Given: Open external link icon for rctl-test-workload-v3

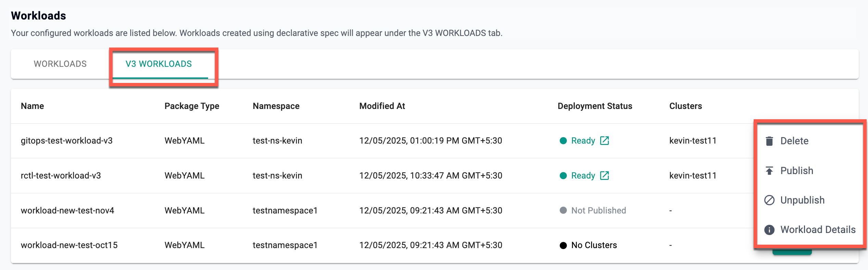Looking at the screenshot, I should [x=604, y=176].
